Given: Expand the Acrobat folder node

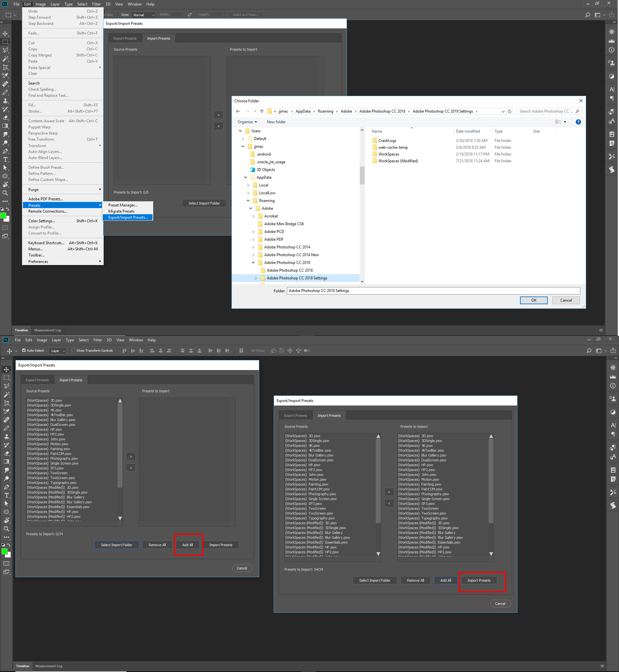Looking at the screenshot, I should click(x=253, y=216).
